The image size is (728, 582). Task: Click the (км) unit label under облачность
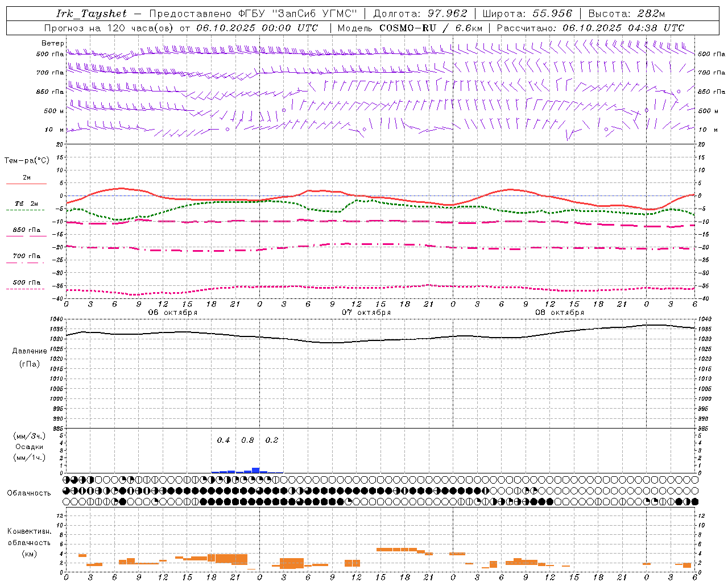coord(30,554)
